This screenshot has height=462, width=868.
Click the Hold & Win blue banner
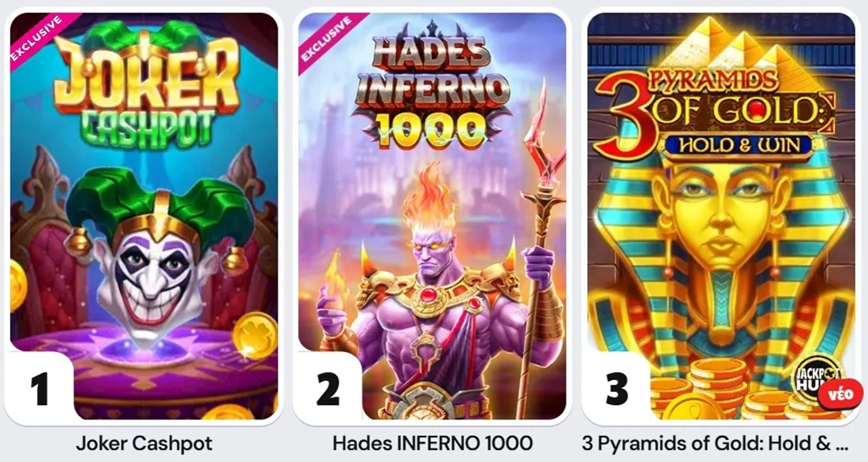tap(739, 146)
